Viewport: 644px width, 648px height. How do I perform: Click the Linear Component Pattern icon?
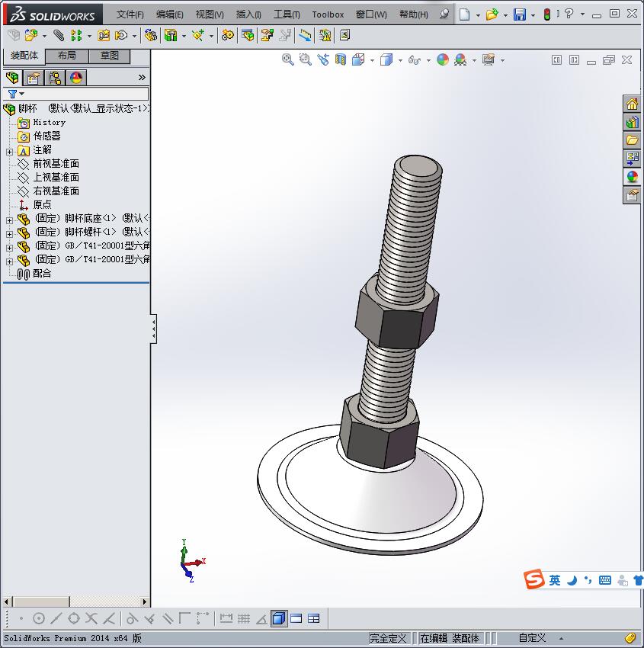point(76,36)
